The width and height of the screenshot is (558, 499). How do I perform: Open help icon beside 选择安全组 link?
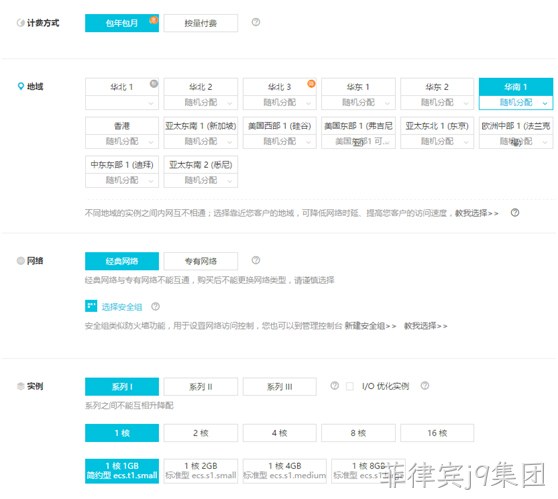click(x=155, y=306)
